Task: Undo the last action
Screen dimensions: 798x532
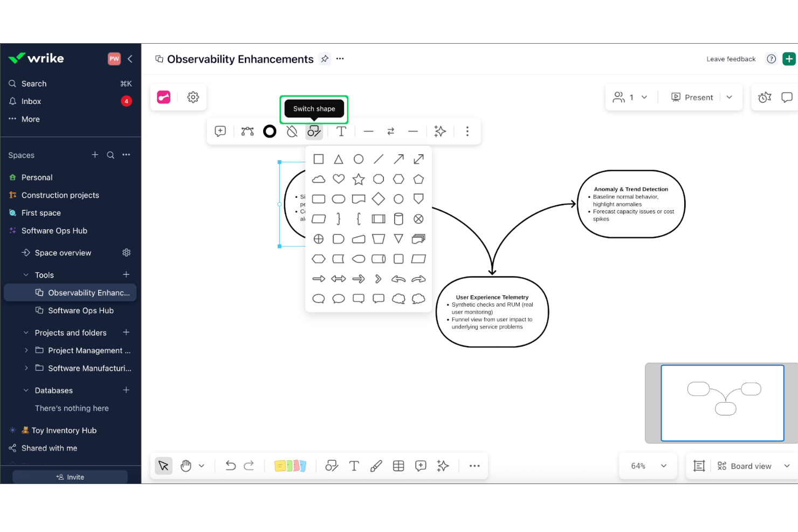Action: [231, 466]
